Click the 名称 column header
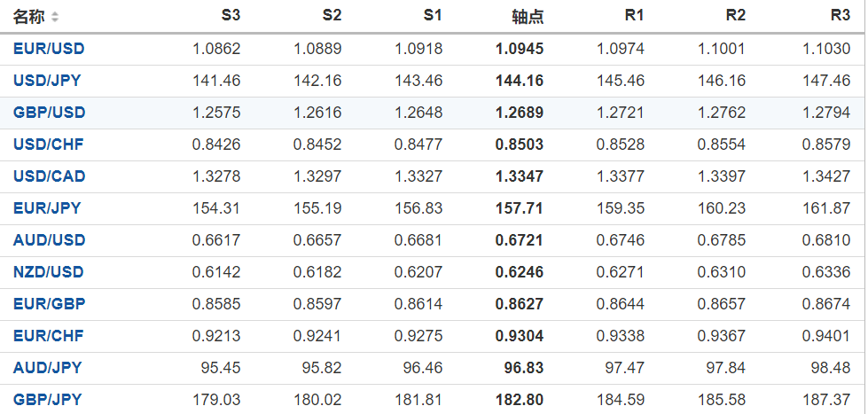 28,17
